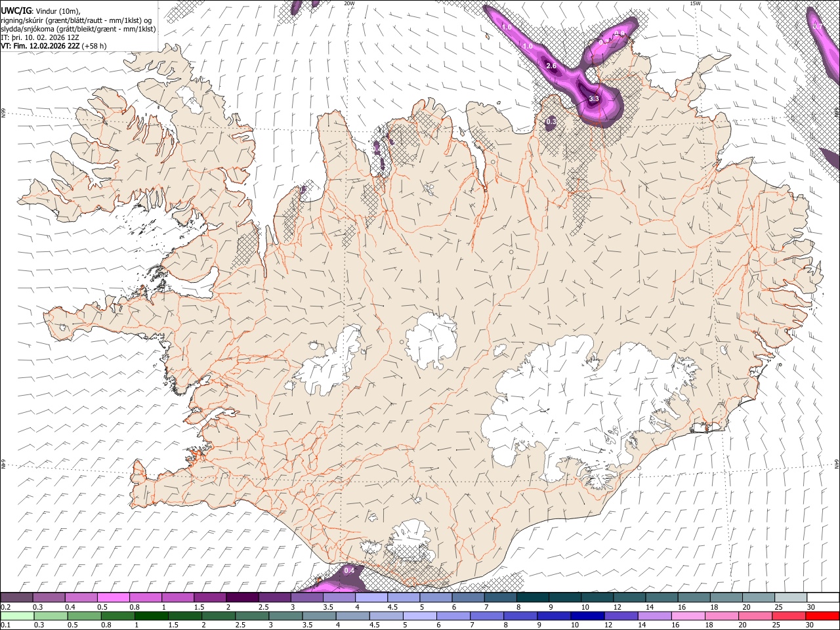Pick top scale pale swatch starting at 25
Image resolution: width=840 pixels, height=630 pixels.
click(792, 598)
